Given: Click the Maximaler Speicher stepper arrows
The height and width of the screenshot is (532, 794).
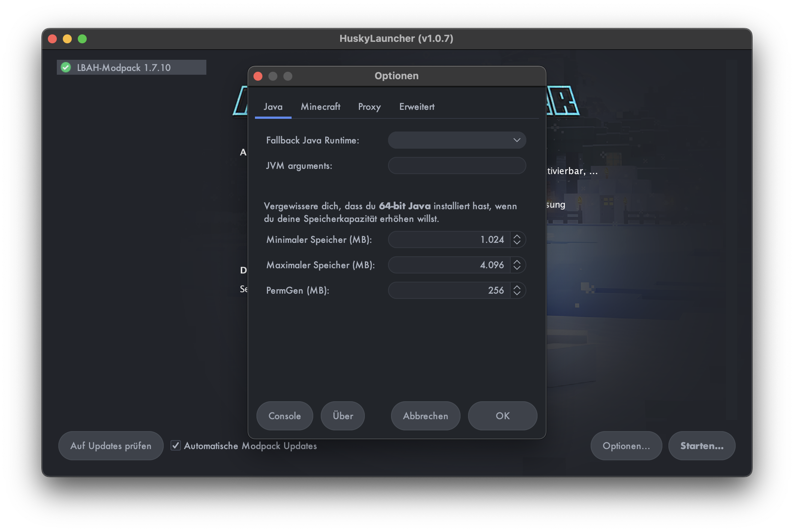Looking at the screenshot, I should pos(517,265).
